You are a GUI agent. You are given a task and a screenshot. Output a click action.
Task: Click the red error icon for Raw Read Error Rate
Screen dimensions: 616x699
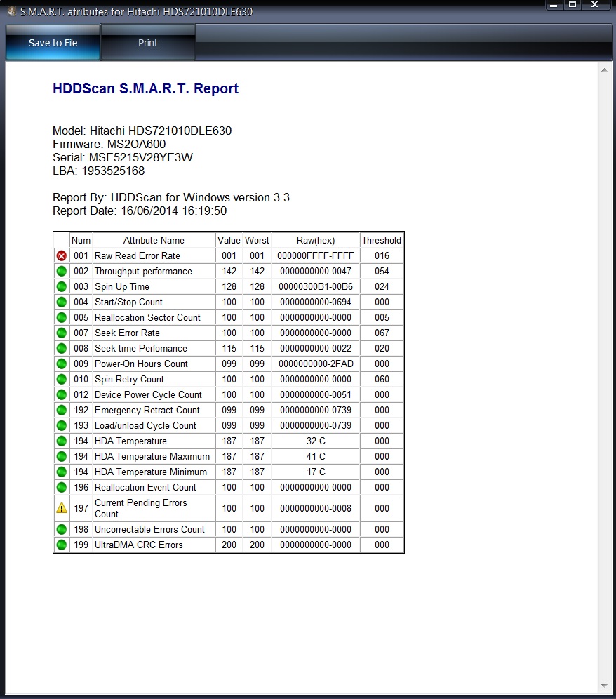coord(61,256)
